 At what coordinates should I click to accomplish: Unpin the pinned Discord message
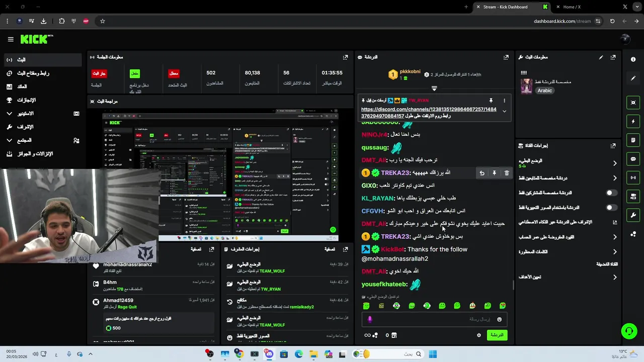(x=491, y=101)
